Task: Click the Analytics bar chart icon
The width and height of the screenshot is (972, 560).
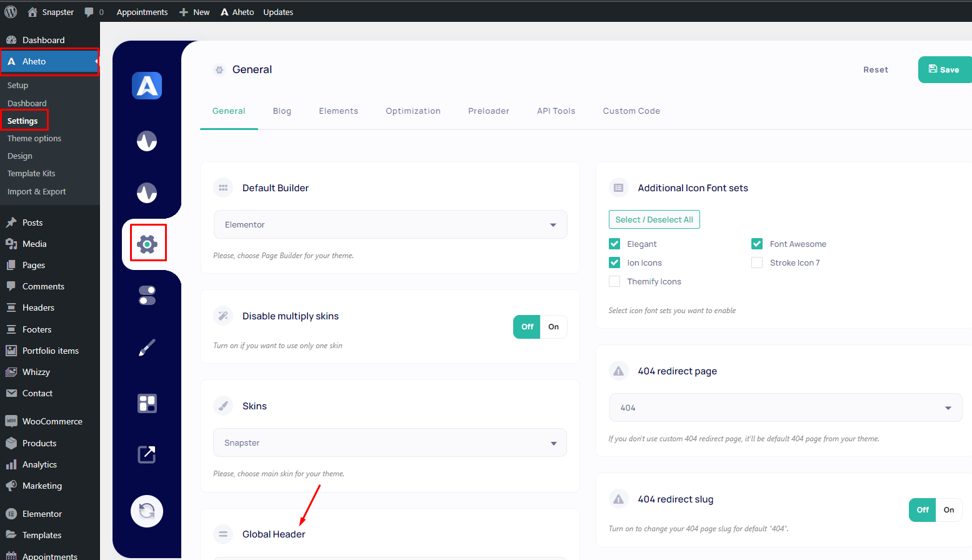Action: [11, 464]
